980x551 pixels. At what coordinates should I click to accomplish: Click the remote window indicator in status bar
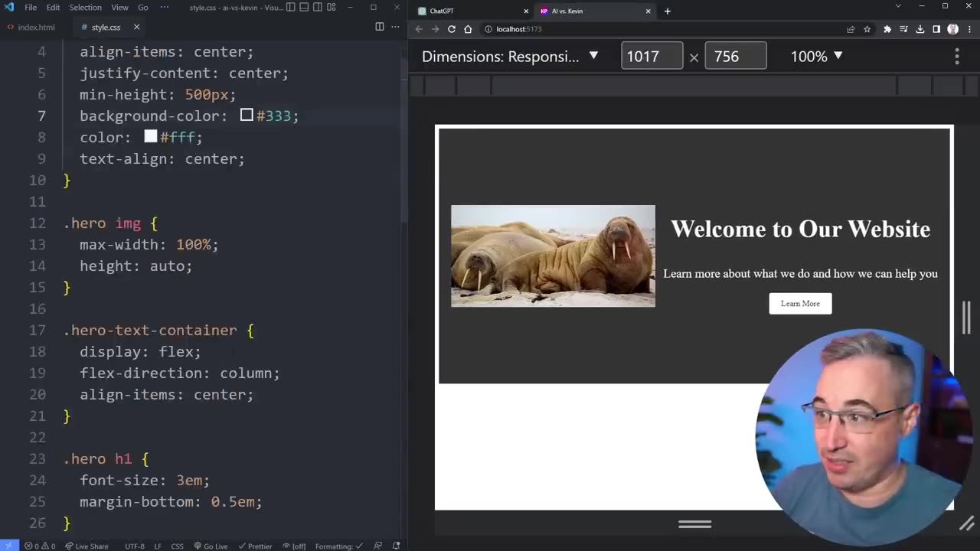click(x=8, y=546)
